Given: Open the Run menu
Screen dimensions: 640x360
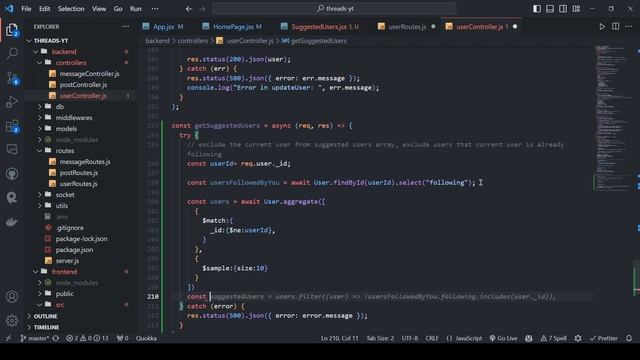Looking at the screenshot, I should pyautogui.click(x=136, y=9).
